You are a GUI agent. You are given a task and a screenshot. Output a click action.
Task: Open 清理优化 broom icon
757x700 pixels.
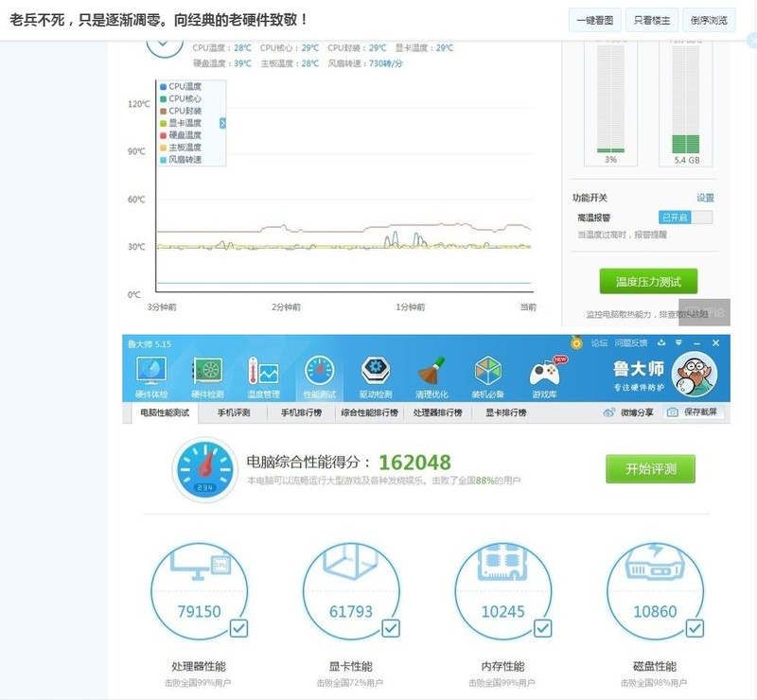[x=431, y=371]
